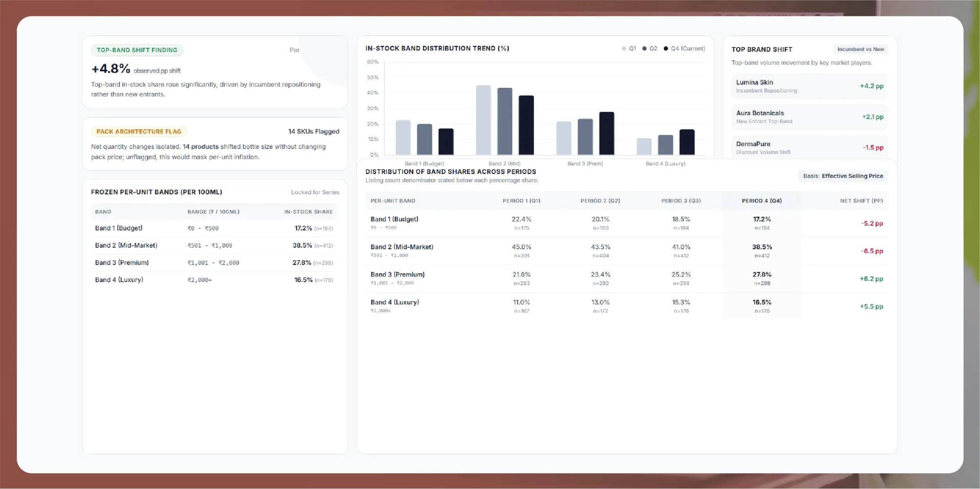This screenshot has height=489, width=980.
Task: Click the 15.3% Q3 Luxury cell
Action: (x=681, y=302)
